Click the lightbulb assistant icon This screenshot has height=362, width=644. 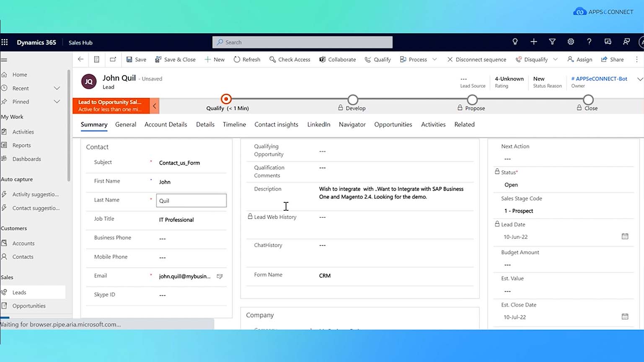tap(515, 42)
